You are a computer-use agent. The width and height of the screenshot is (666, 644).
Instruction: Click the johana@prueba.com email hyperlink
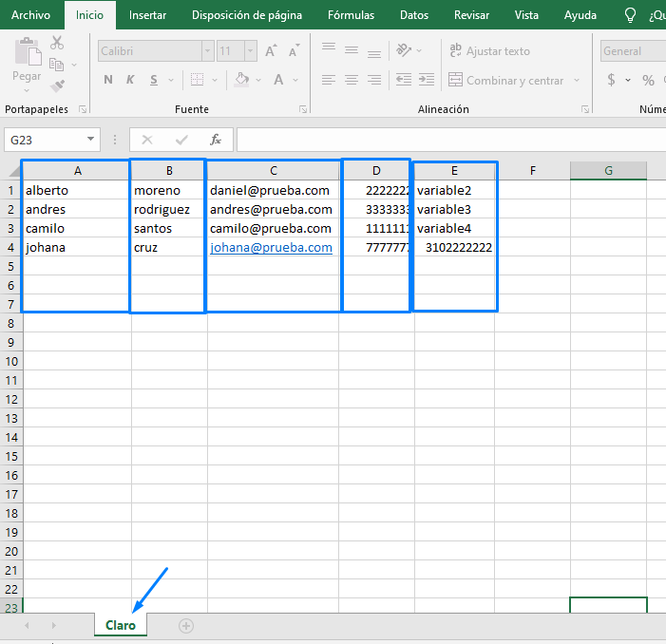tap(271, 248)
